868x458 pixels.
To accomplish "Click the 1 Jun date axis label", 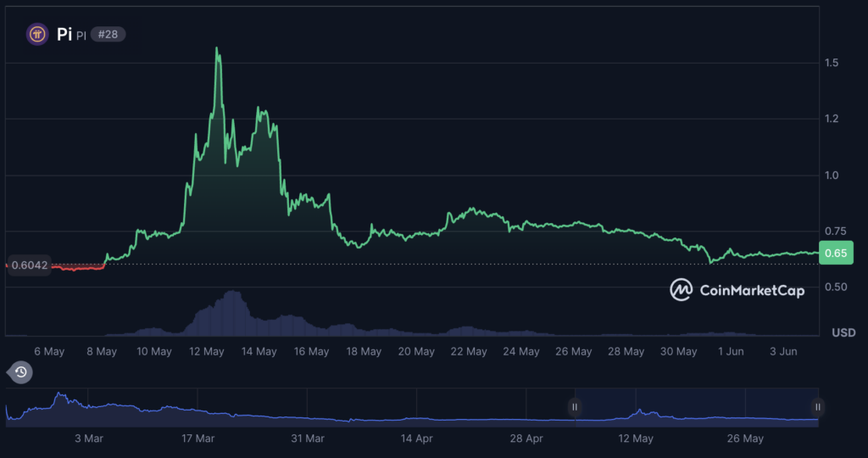I will point(731,351).
